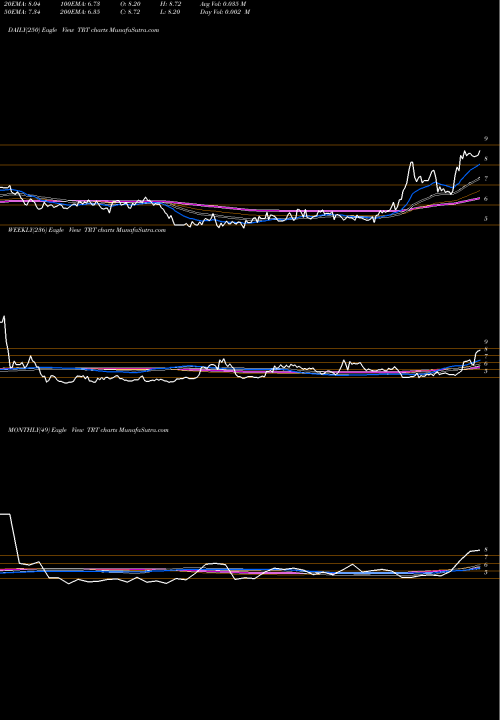Click the 5 axis label on daily chart
This screenshot has height=720, width=500.
click(486, 219)
